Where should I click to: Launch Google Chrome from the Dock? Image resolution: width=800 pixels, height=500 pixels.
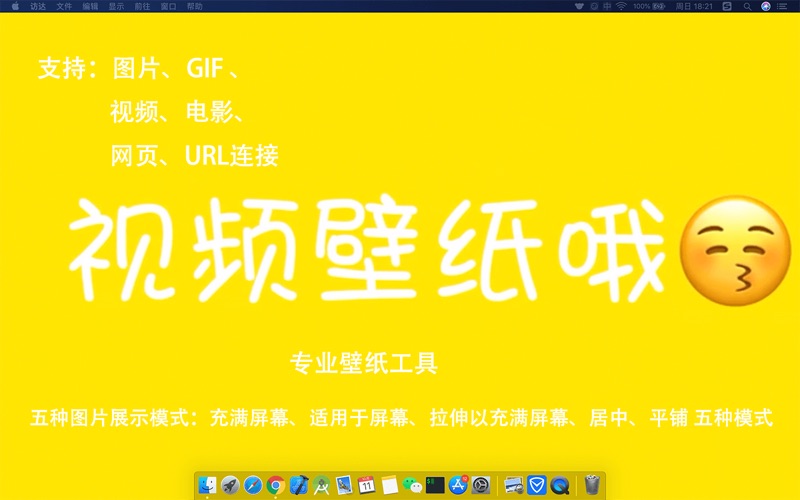click(276, 485)
